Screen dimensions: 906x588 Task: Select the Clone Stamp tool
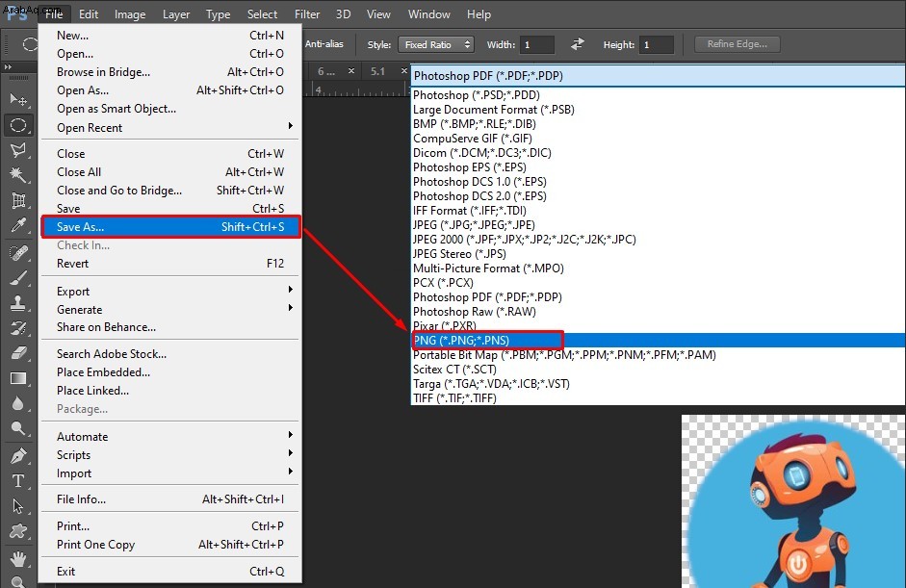pyautogui.click(x=18, y=303)
